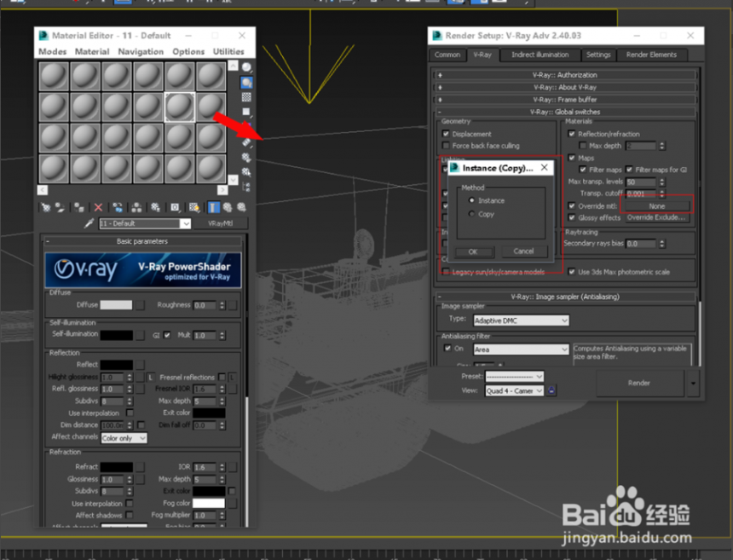
Task: Click the VRayMtl material type button
Action: click(x=220, y=223)
